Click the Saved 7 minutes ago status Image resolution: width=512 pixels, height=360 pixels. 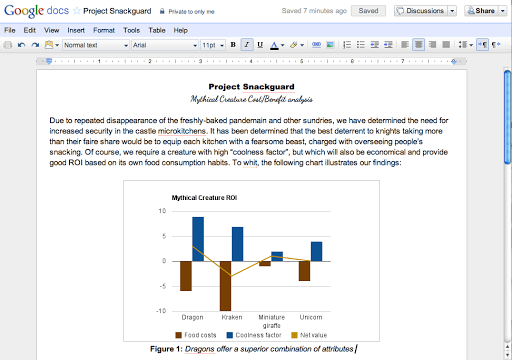point(314,11)
